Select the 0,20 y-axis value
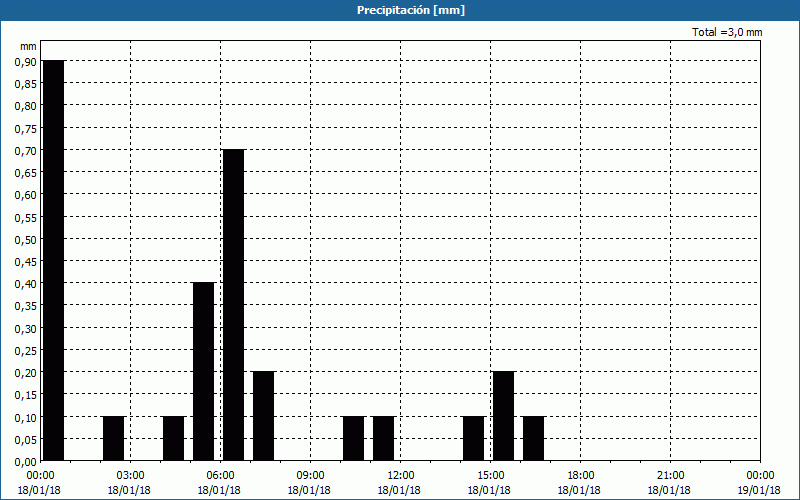The height and width of the screenshot is (500, 800). click(x=26, y=373)
